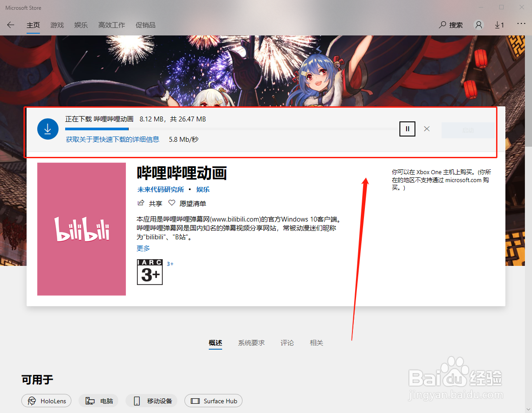The width and height of the screenshot is (532, 413).
Task: Click the IARC 3+ rating badge
Action: [x=150, y=272]
